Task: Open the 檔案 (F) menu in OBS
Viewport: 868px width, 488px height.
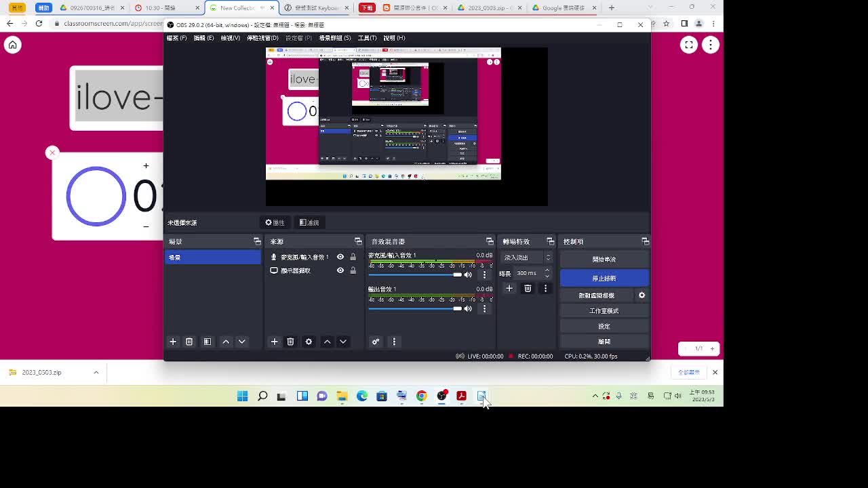Action: click(177, 38)
